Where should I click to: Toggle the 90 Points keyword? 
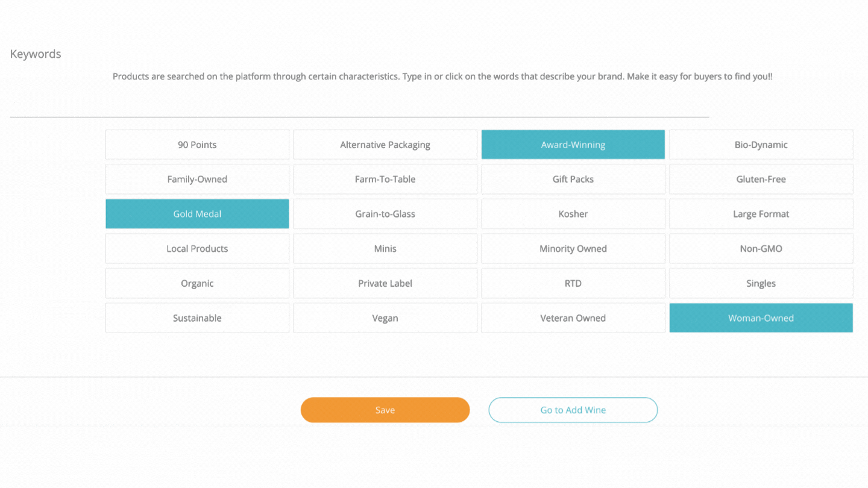(197, 145)
